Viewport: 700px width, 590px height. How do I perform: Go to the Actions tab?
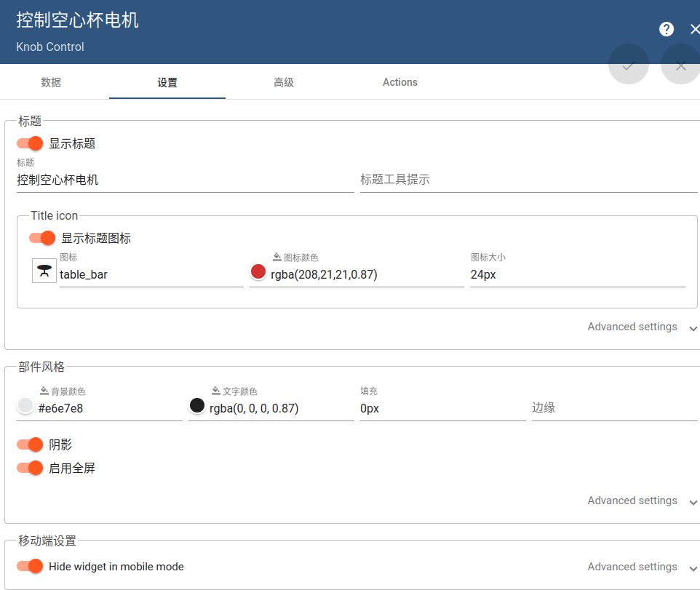coord(400,82)
